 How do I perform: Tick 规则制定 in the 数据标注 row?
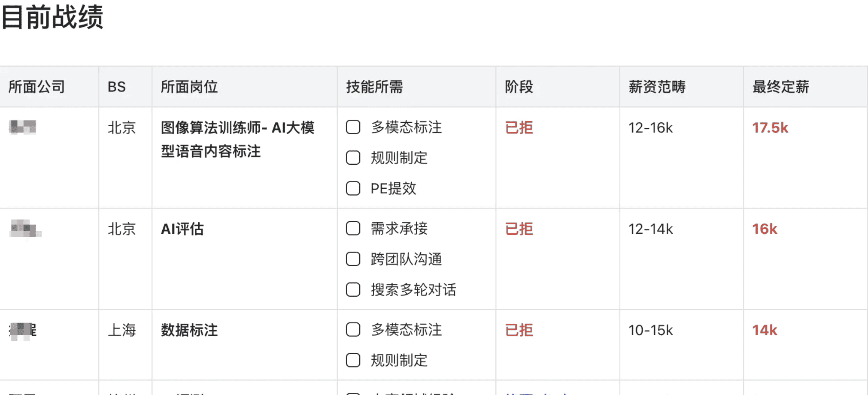click(353, 360)
